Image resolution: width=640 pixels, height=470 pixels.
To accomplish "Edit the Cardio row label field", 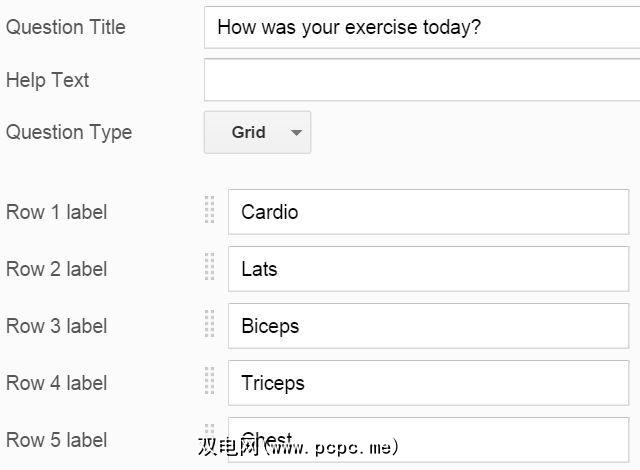I will (428, 212).
